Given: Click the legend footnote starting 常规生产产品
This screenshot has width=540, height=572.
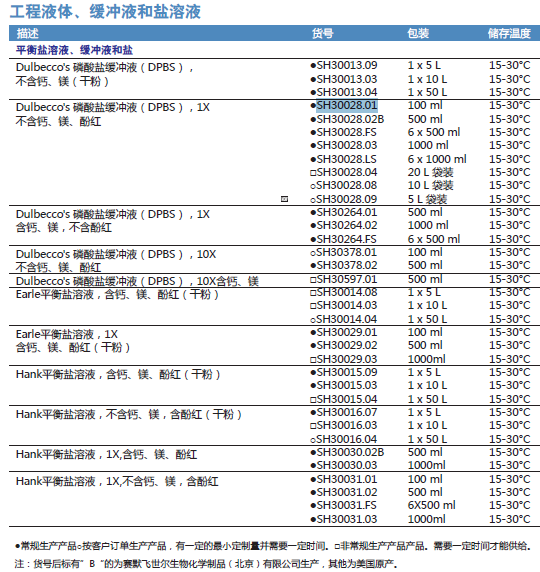Looking at the screenshot, I should [x=273, y=546].
